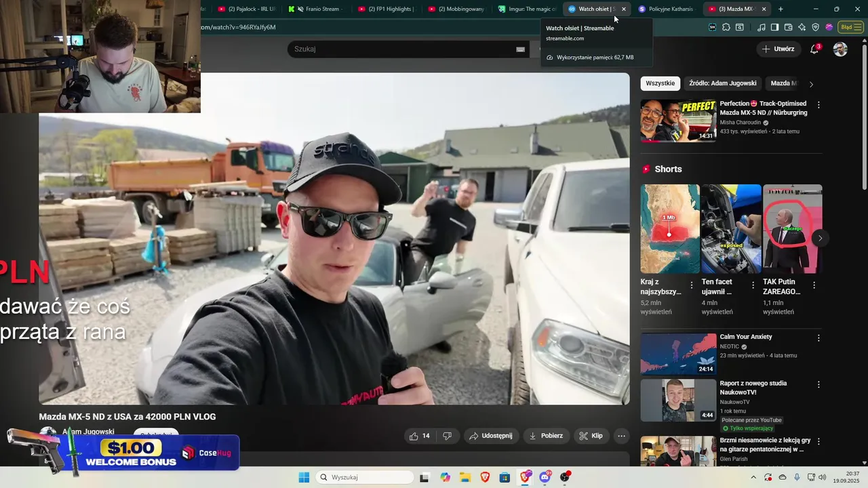
Task: Open options for TAK Putin ZAREAGO short
Action: click(814, 285)
